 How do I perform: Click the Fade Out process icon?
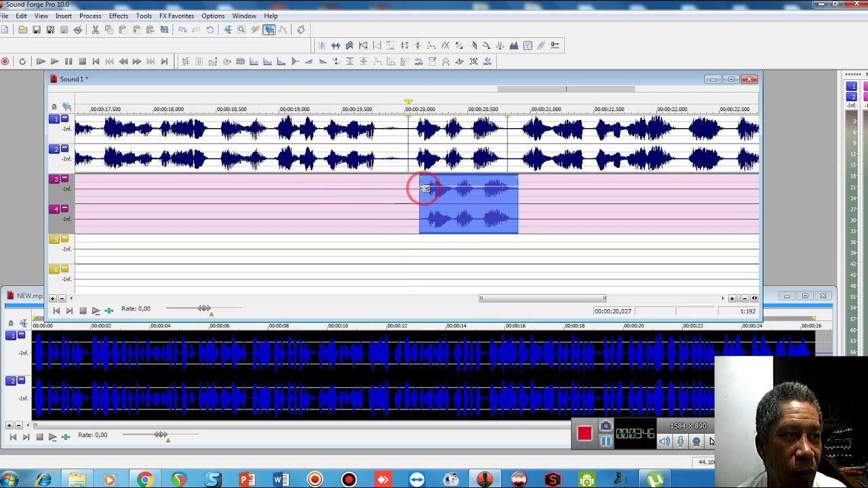click(x=322, y=62)
